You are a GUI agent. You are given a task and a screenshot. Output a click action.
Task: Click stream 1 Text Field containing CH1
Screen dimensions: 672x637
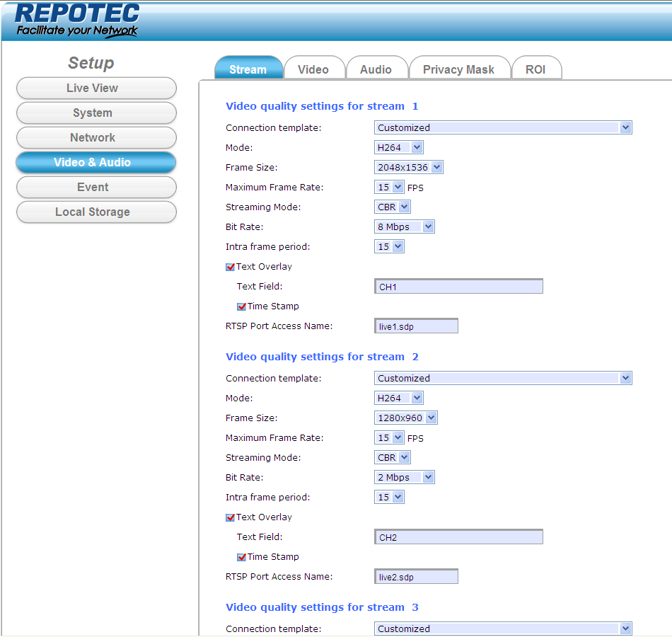click(x=458, y=287)
